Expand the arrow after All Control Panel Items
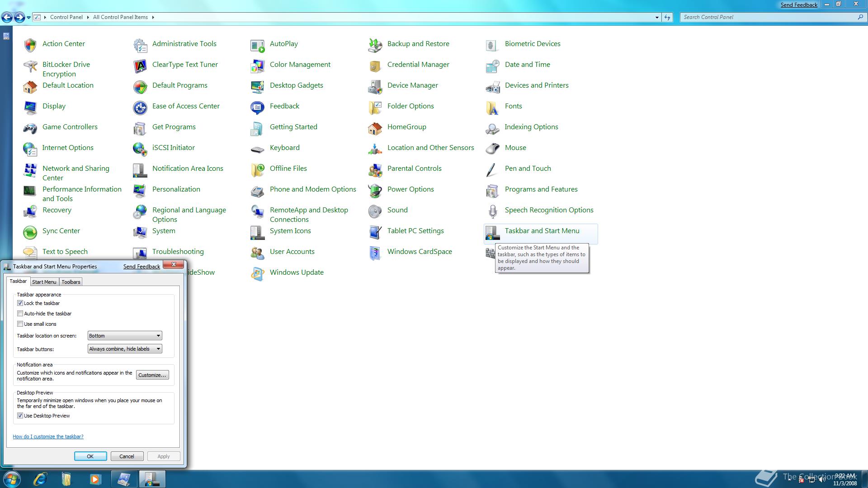 tap(153, 17)
